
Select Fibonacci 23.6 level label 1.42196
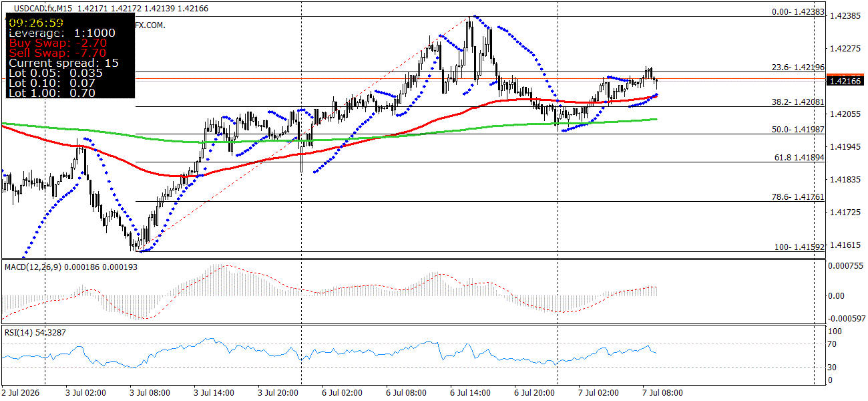(x=798, y=68)
